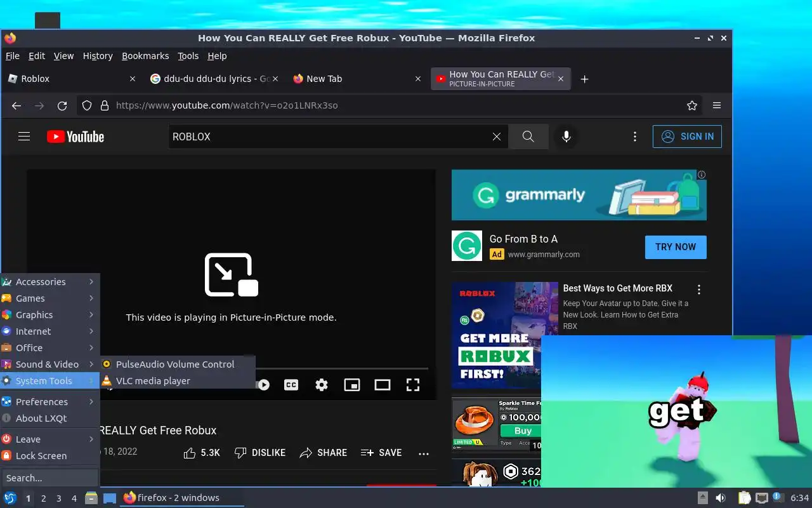The height and width of the screenshot is (508, 812).
Task: Expand the Graphics submenu
Action: click(49, 315)
